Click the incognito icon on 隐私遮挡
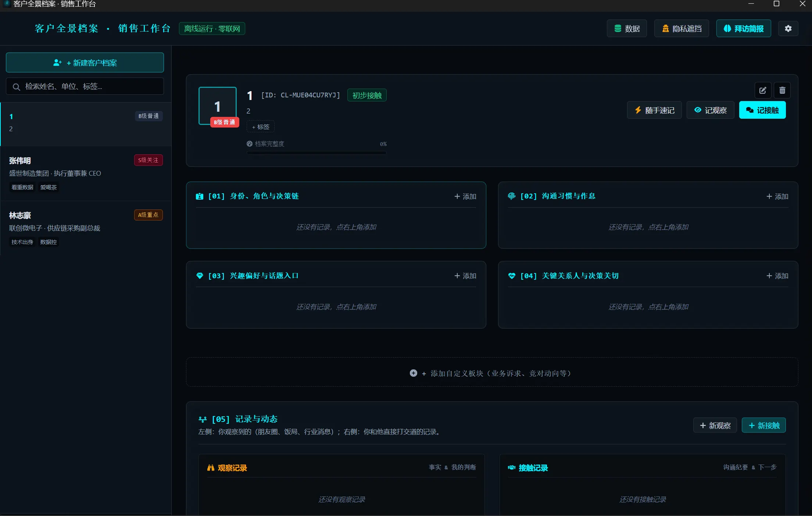 [665, 28]
